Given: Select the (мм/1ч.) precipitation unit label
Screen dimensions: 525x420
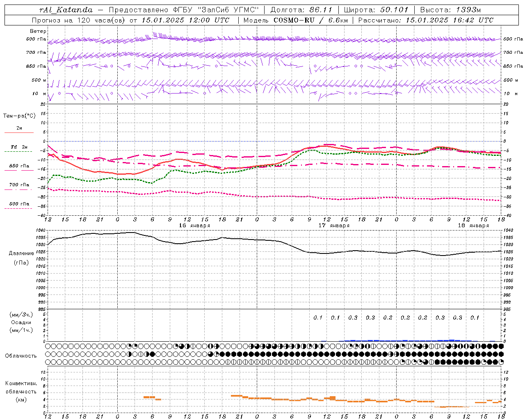Looking at the screenshot, I should (x=21, y=330).
